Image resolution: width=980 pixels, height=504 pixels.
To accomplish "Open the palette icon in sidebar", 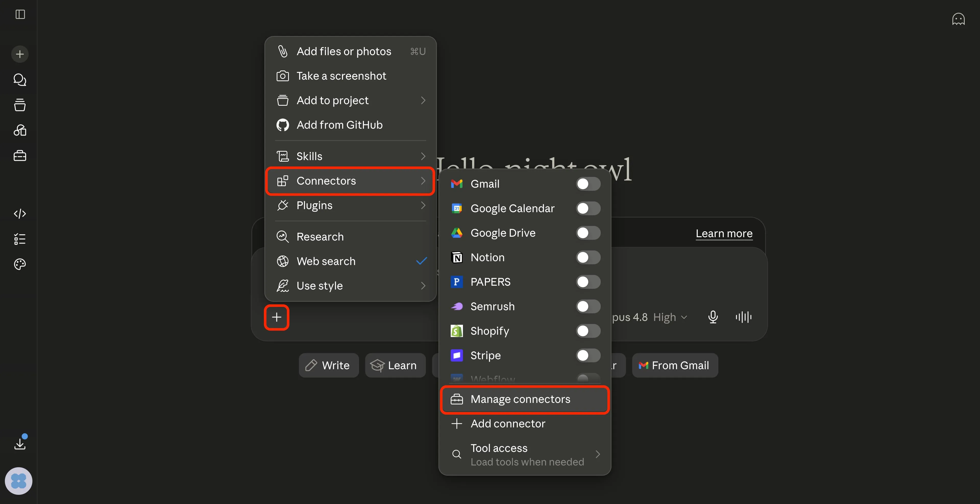I will [x=20, y=264].
